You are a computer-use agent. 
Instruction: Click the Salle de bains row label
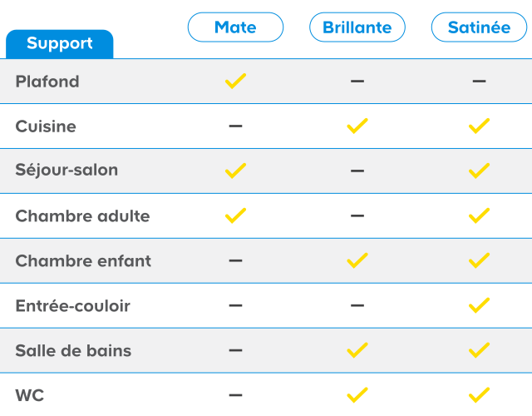73,350
